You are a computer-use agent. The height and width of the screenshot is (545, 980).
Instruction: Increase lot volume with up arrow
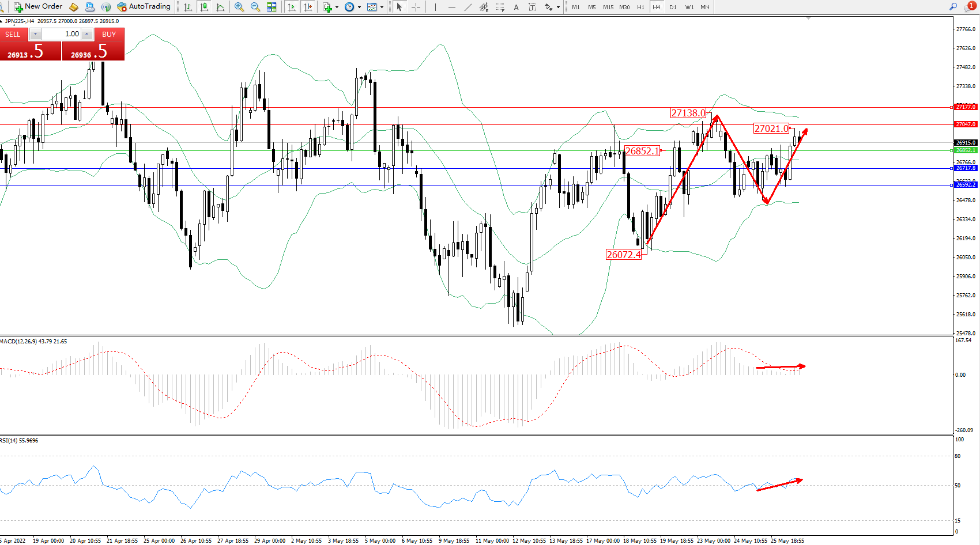click(x=86, y=34)
